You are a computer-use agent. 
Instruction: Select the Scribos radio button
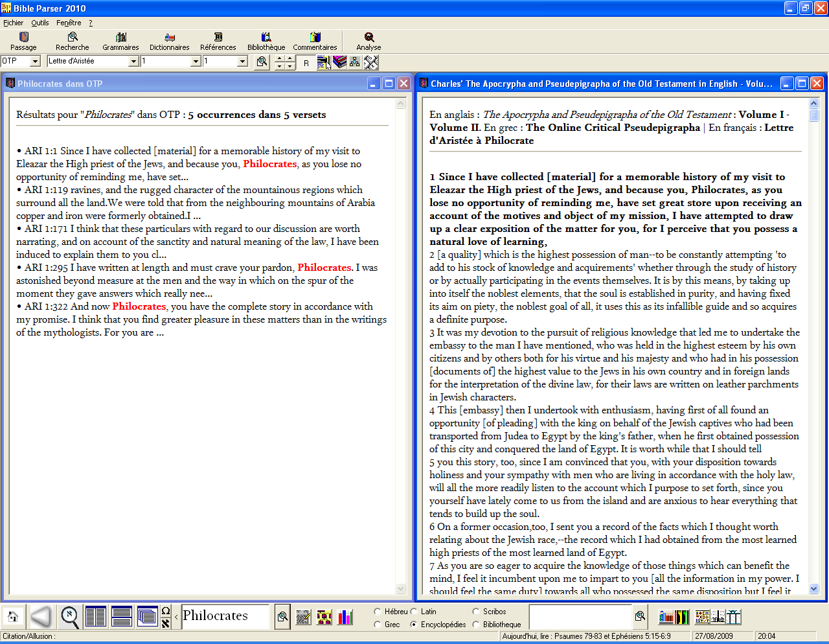tap(476, 612)
